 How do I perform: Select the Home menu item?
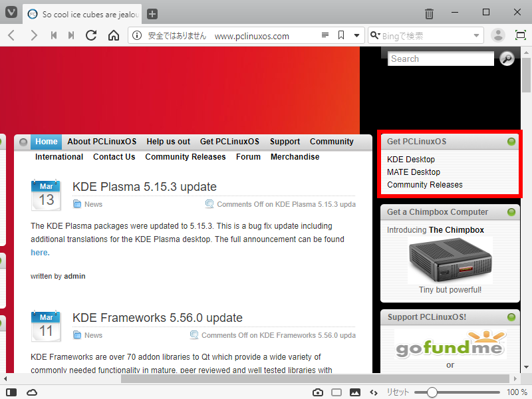point(46,142)
